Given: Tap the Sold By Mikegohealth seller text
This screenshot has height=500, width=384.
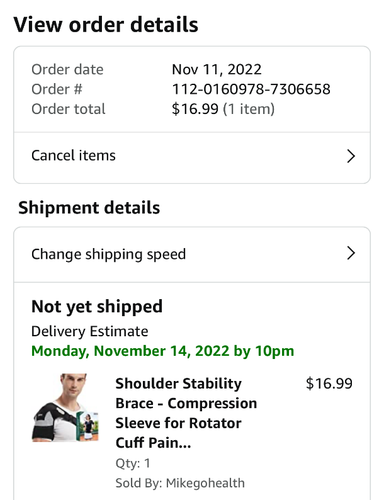Looking at the screenshot, I should pos(180,483).
